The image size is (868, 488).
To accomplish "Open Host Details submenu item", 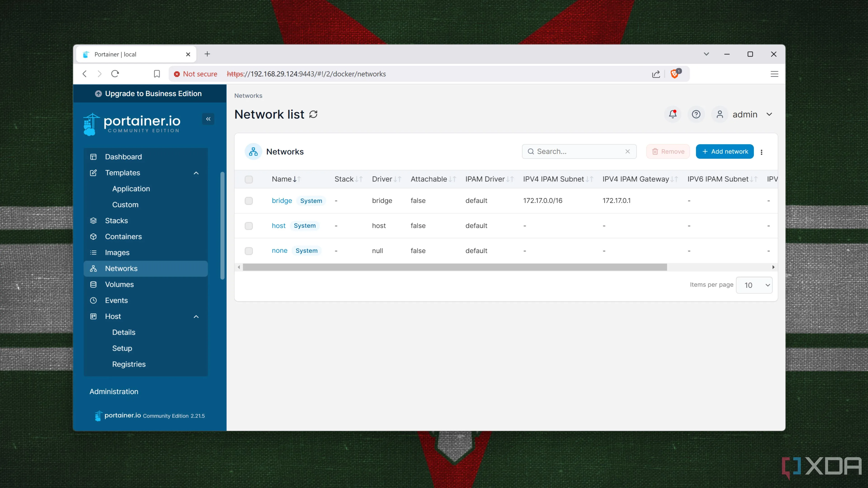I will coord(124,332).
